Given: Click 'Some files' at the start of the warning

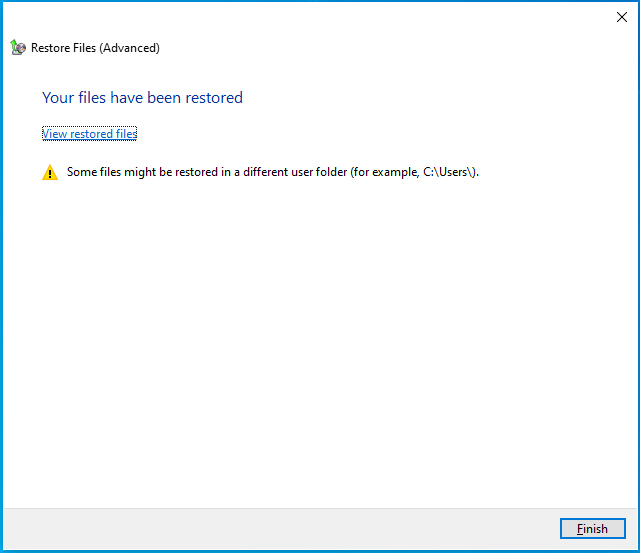Looking at the screenshot, I should click(94, 172).
